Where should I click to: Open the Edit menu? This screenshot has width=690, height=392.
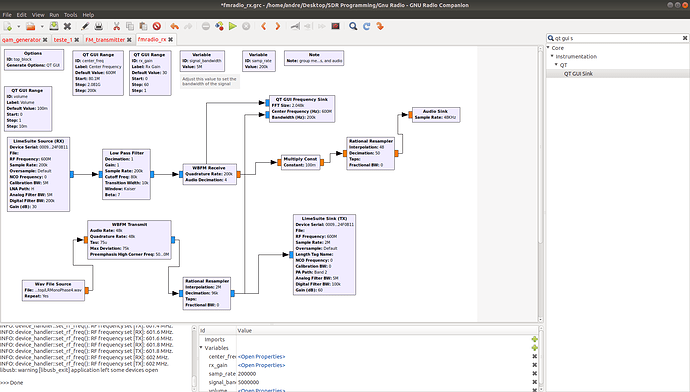(x=22, y=15)
